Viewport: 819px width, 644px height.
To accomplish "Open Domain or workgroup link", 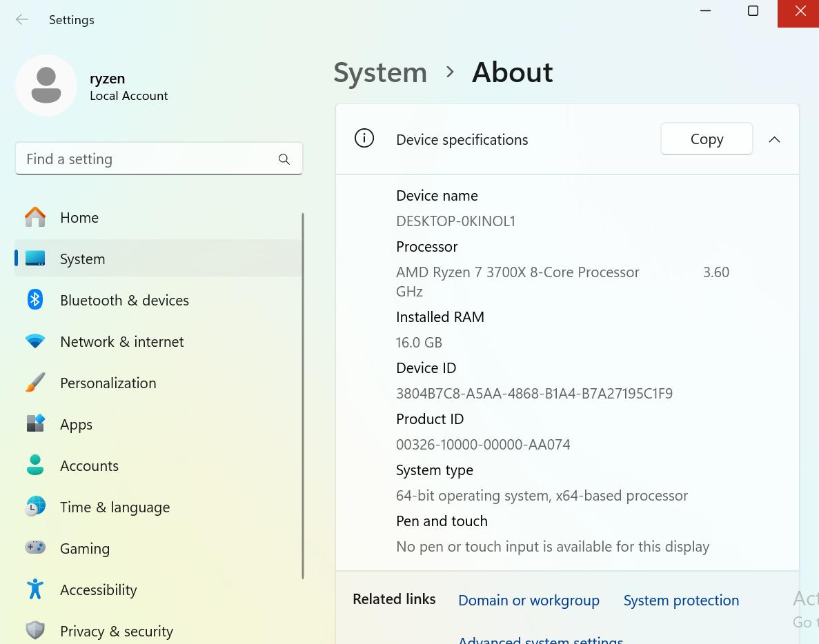I will [x=529, y=600].
